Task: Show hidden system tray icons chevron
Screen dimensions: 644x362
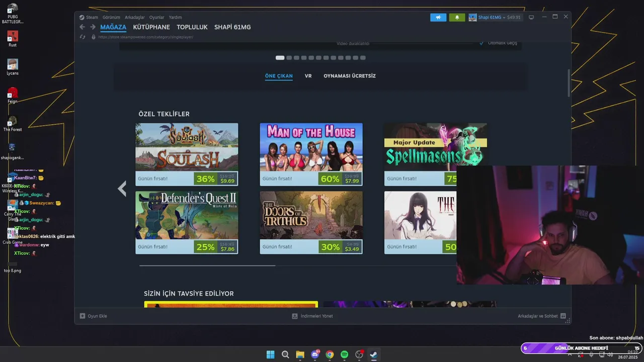Action: pyautogui.click(x=570, y=354)
